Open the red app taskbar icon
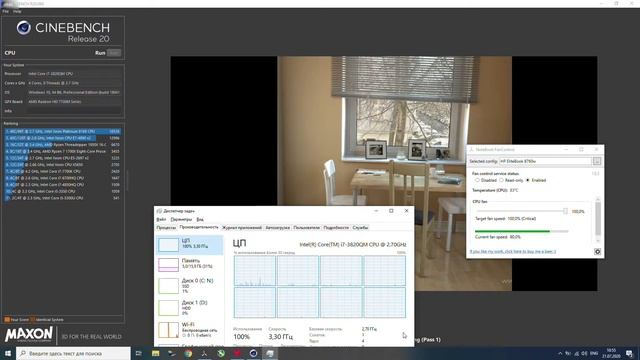 237,353
